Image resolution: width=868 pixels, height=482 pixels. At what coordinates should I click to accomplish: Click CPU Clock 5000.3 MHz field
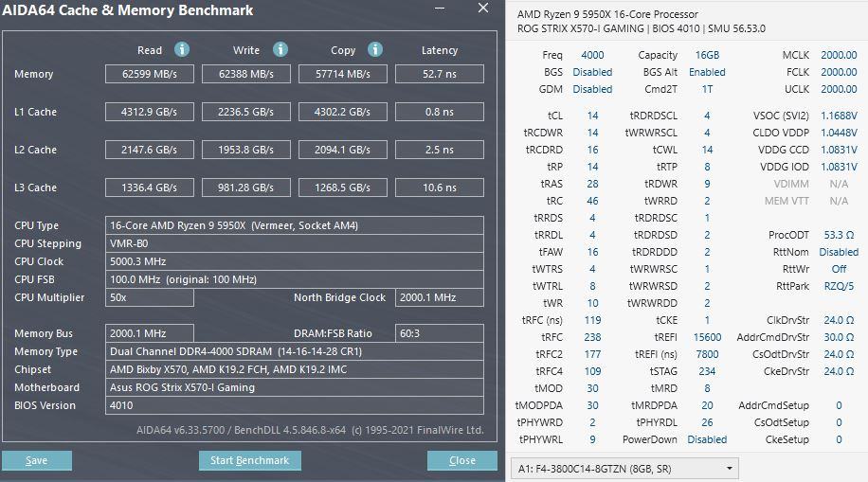tap(295, 261)
